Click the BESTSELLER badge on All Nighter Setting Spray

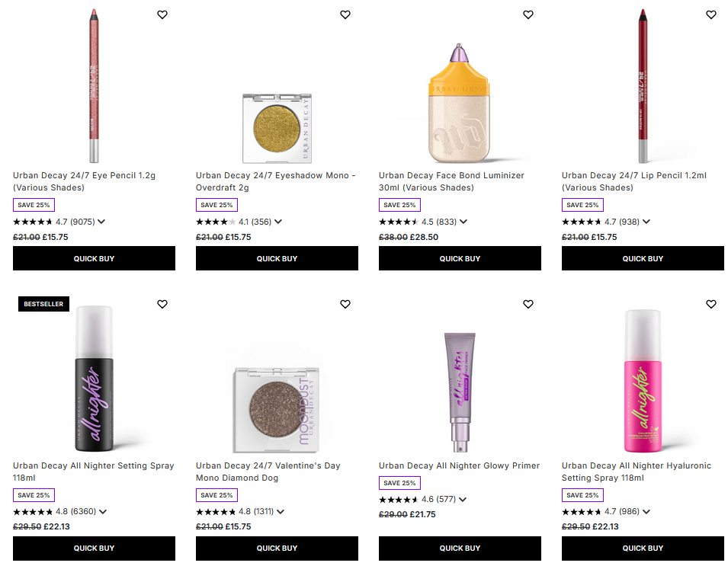(x=43, y=304)
